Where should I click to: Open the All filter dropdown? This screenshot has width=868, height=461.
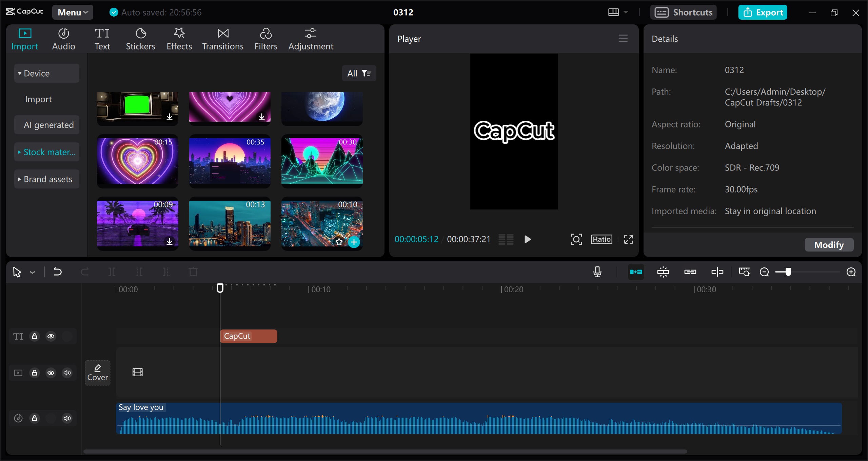click(x=359, y=73)
